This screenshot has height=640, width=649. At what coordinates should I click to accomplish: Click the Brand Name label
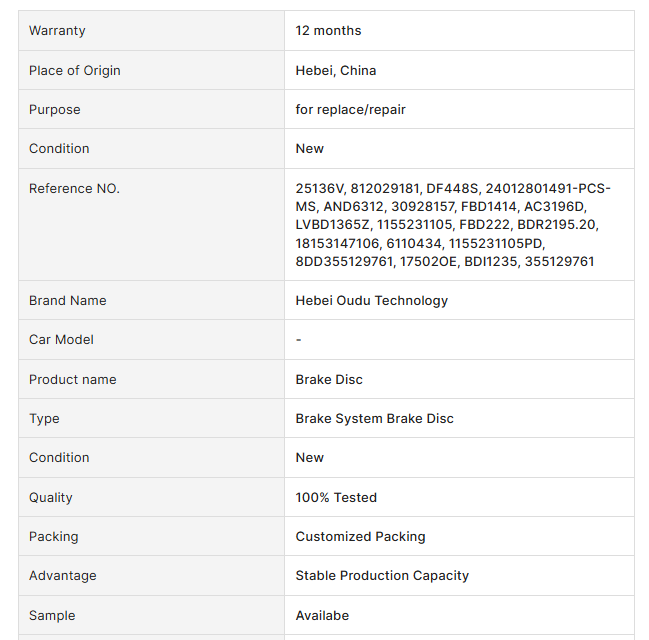click(x=67, y=300)
